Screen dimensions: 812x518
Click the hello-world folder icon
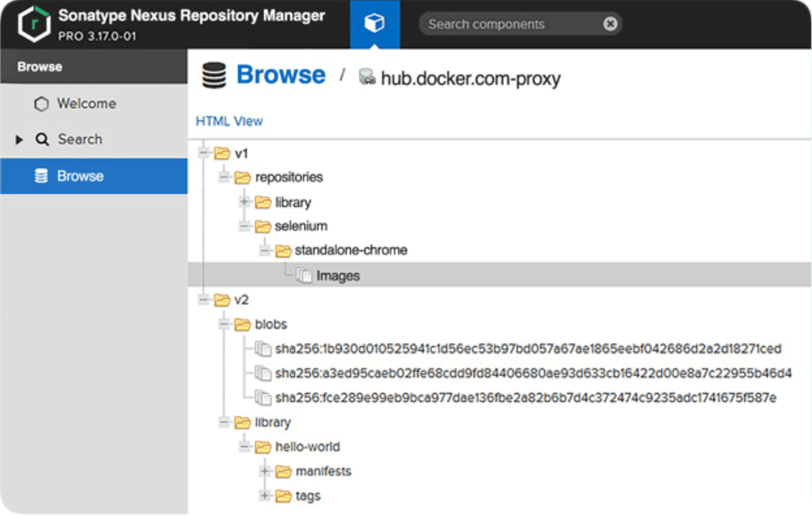(x=263, y=447)
